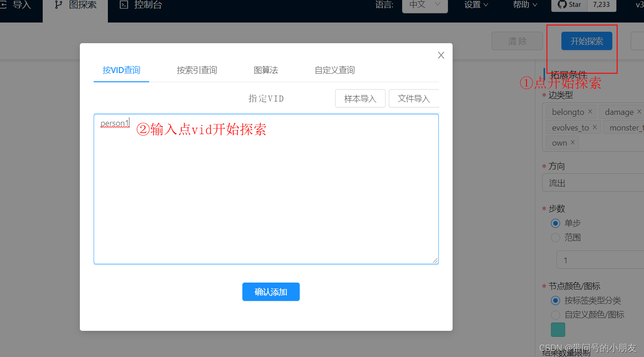
Task: Expand the 设置 menu
Action: pos(476,5)
